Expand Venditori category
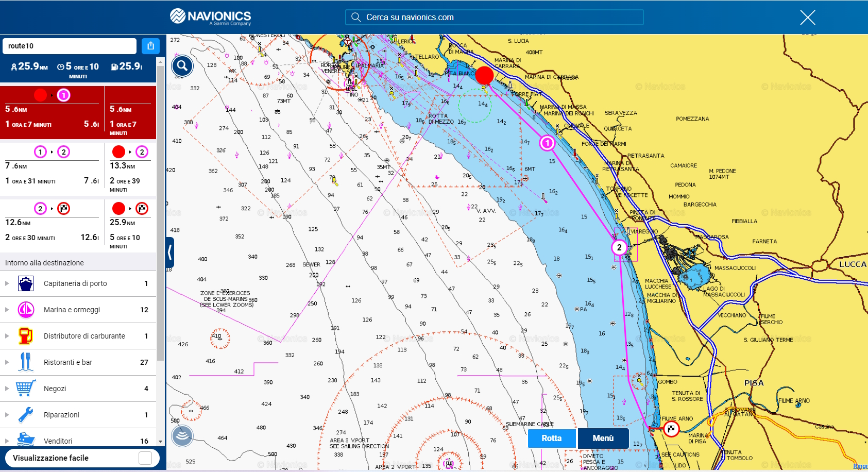This screenshot has height=472, width=868. pyautogui.click(x=7, y=441)
